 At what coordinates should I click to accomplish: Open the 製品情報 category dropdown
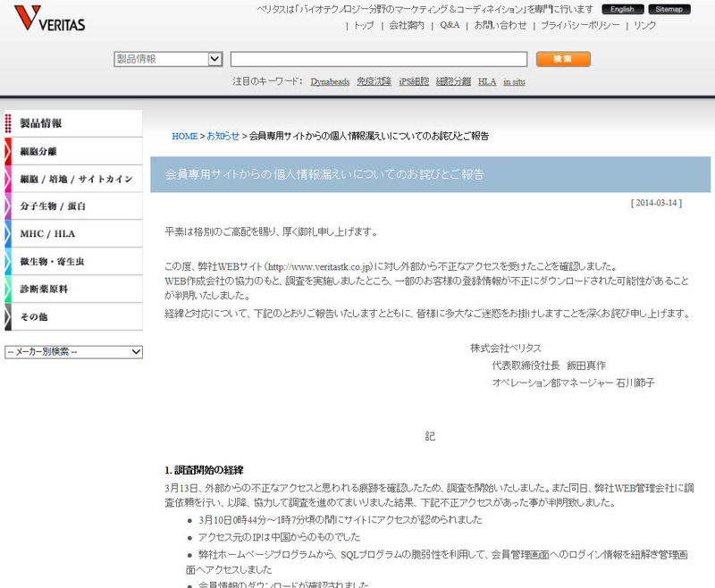(168, 59)
